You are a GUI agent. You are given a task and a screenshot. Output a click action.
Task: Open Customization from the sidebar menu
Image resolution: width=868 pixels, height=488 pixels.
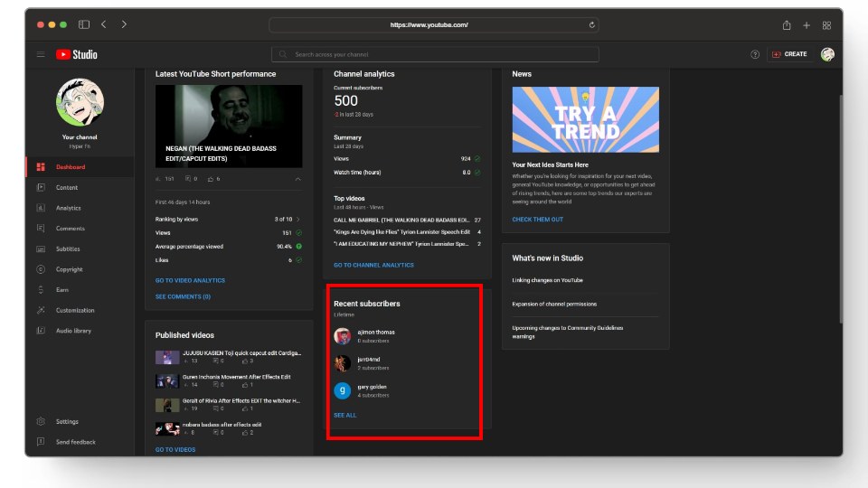pos(74,310)
